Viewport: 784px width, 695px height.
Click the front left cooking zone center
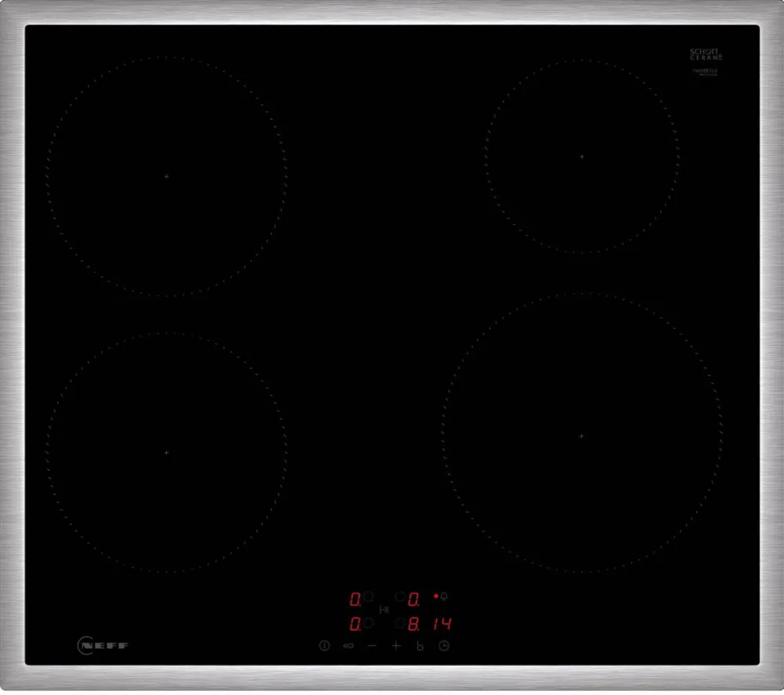(x=166, y=453)
